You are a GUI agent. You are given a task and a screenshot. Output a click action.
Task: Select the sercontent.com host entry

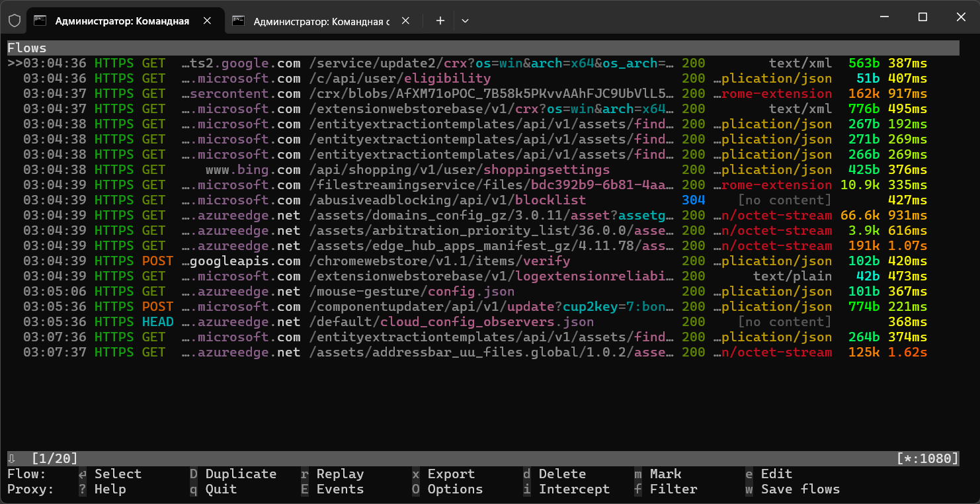coord(241,94)
